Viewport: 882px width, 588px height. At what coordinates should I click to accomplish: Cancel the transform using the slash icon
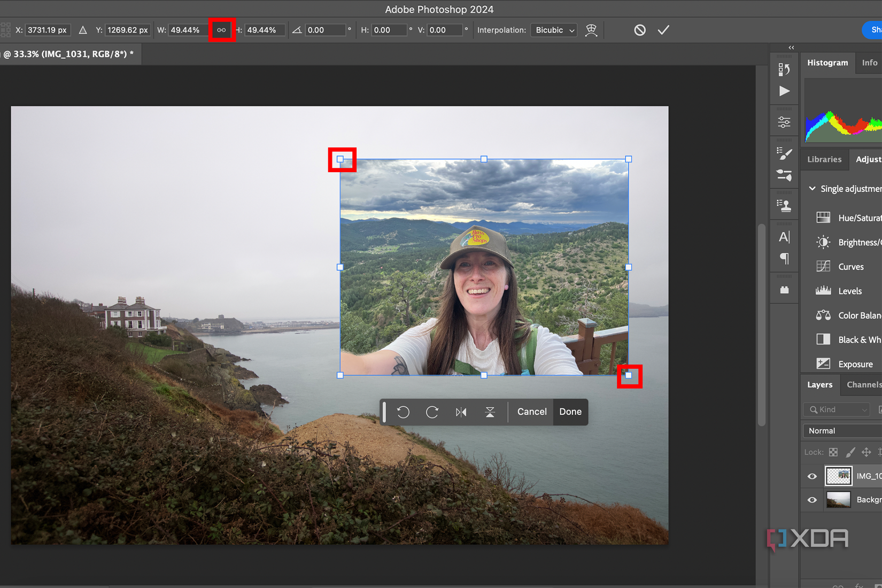(640, 30)
